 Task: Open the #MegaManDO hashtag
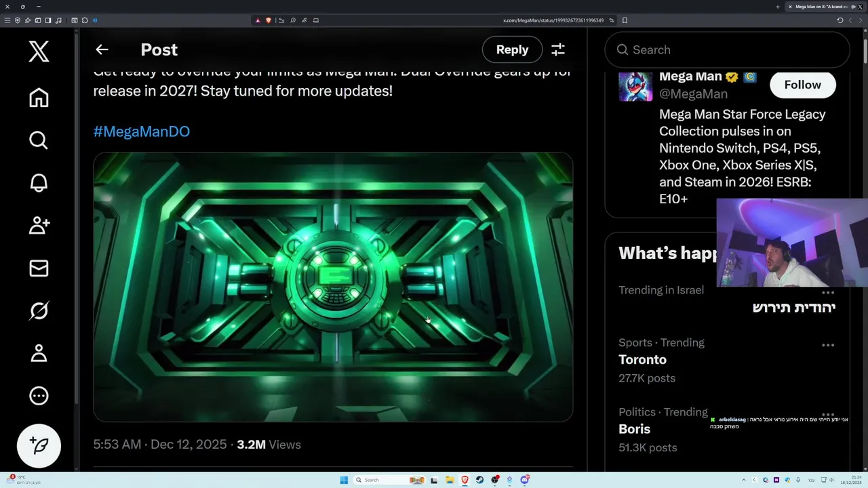tap(142, 131)
